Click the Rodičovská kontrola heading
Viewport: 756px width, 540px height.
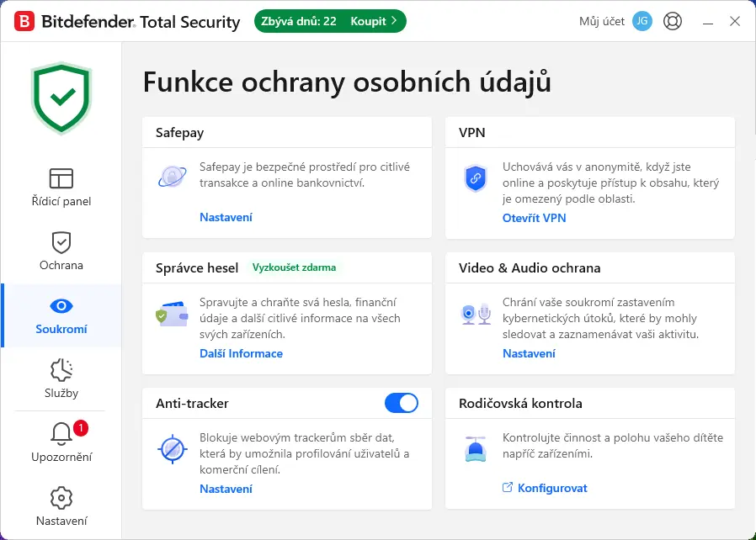coord(520,403)
